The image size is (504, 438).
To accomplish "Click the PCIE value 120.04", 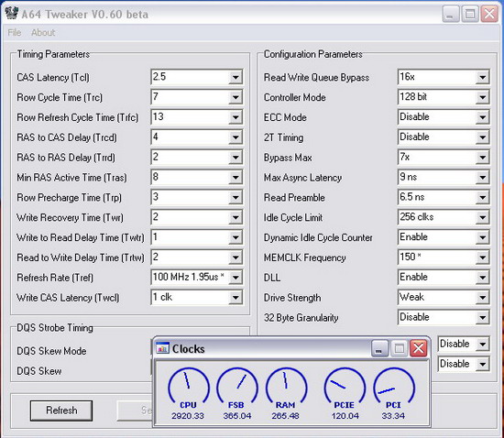I will click(x=345, y=416).
